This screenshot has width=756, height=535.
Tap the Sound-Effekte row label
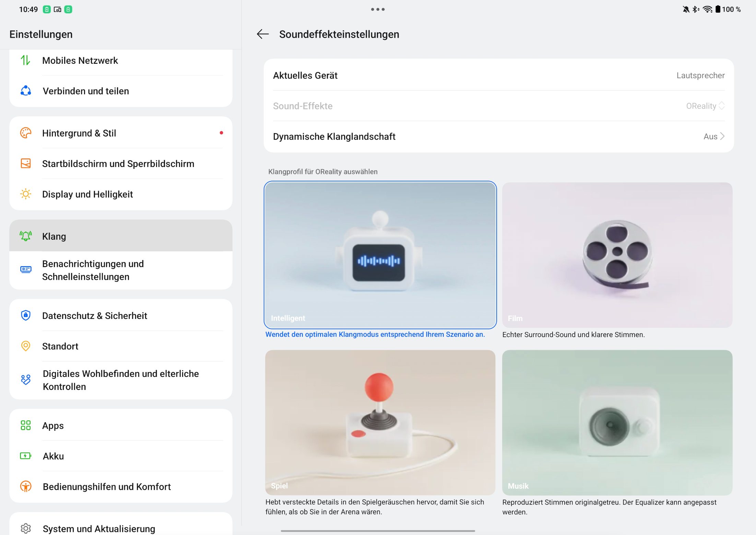[303, 106]
